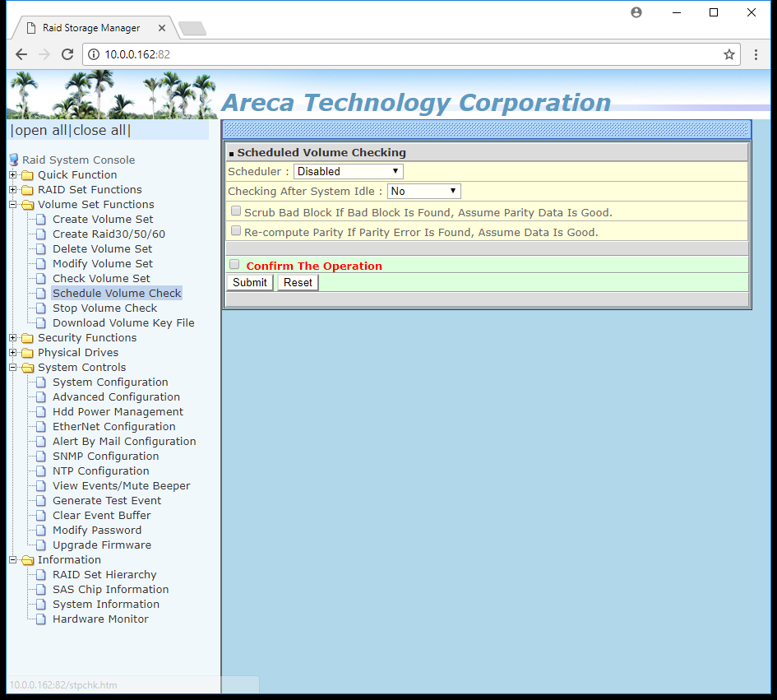Open the Checking After System Idle dropdown
Image resolution: width=777 pixels, height=700 pixels.
tap(423, 192)
